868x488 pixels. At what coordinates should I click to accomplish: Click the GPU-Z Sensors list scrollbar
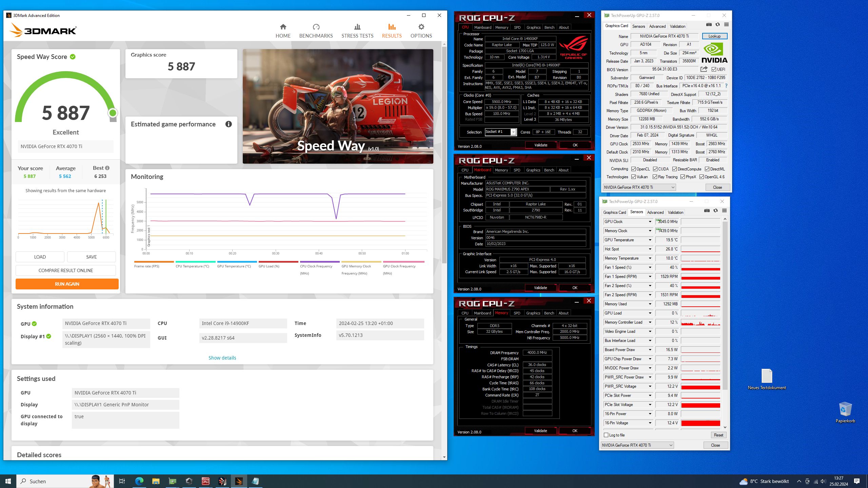(x=725, y=305)
